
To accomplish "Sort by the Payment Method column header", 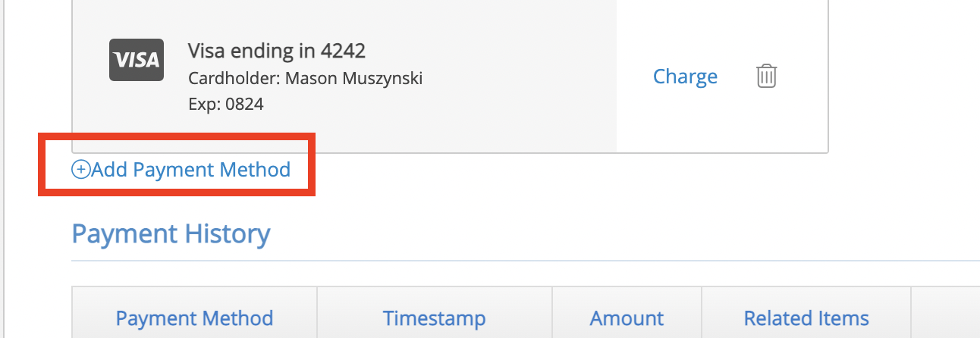I will click(194, 318).
